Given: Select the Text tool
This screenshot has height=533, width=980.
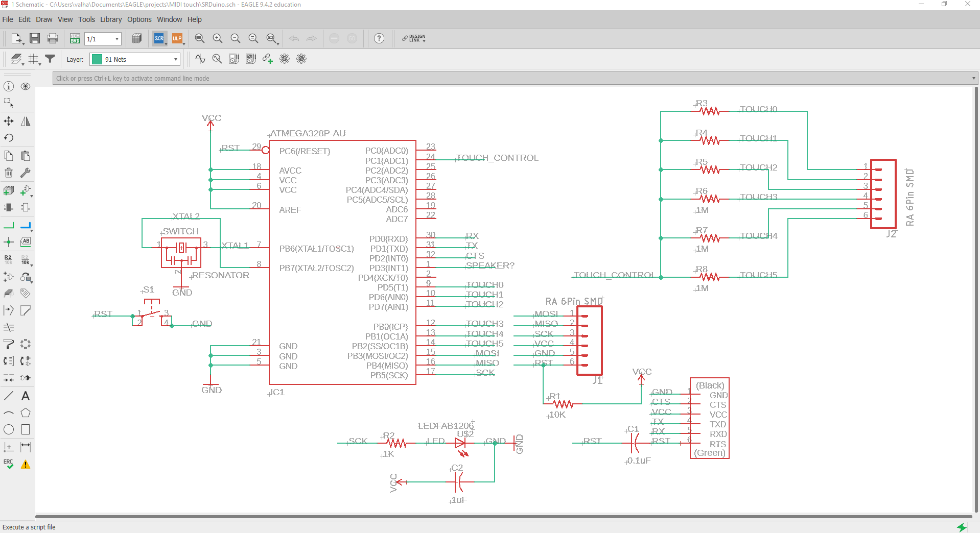Looking at the screenshot, I should [x=26, y=396].
